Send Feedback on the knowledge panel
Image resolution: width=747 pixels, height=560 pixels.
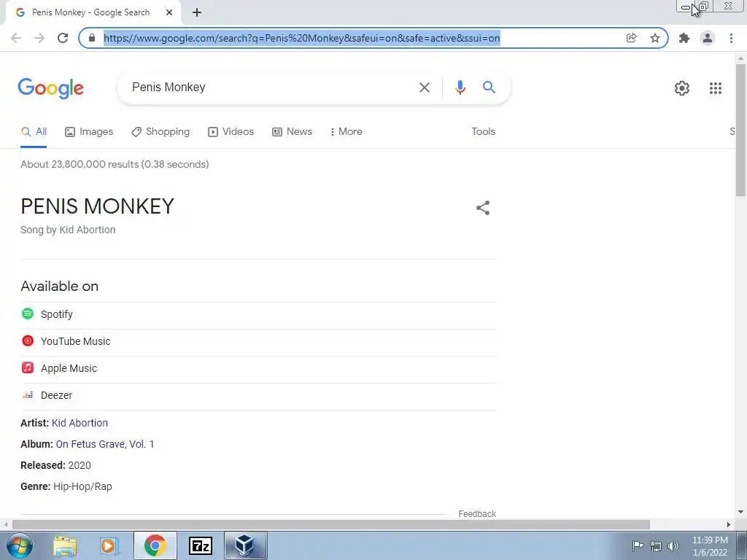tap(477, 514)
